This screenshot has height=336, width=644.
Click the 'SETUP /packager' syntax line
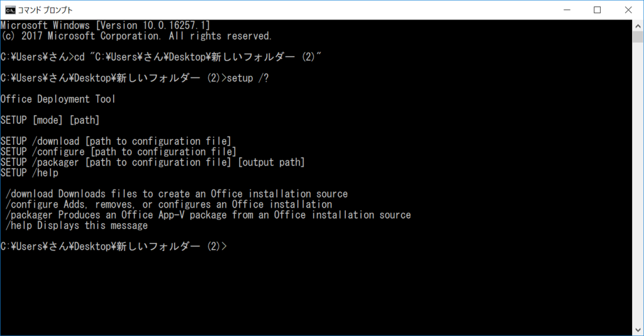pyautogui.click(x=152, y=162)
